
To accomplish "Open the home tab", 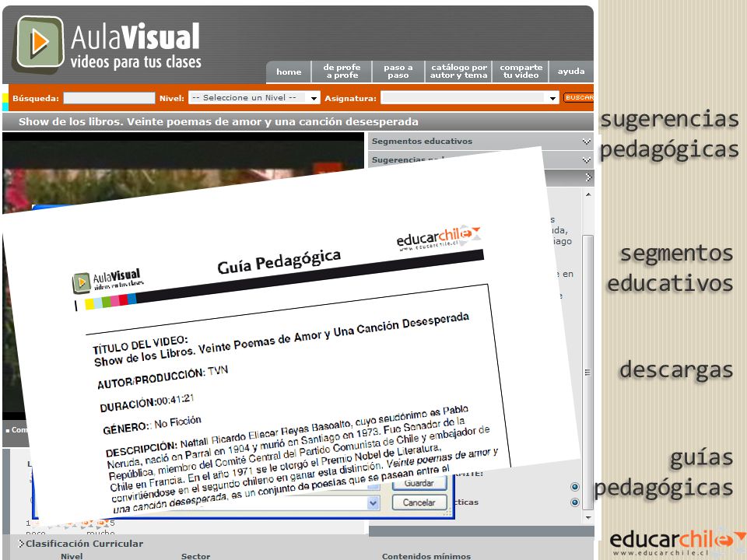I will [289, 72].
